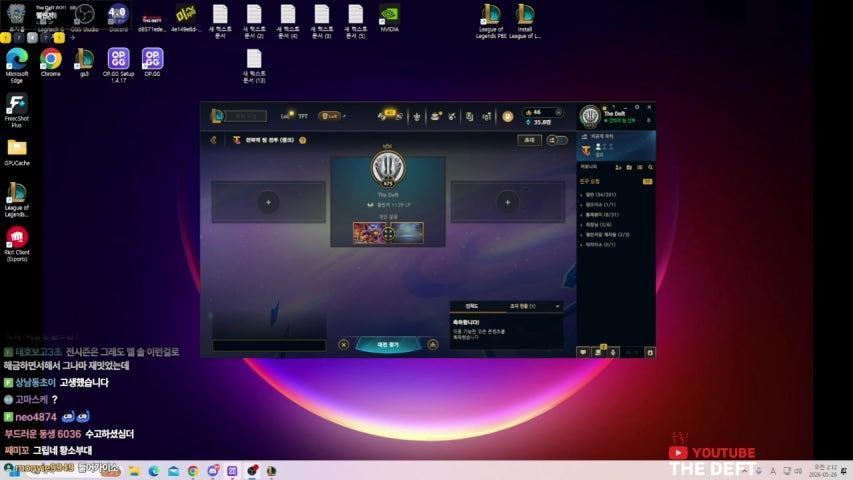
Task: Open the Chrome taskbar icon
Action: coord(193,471)
